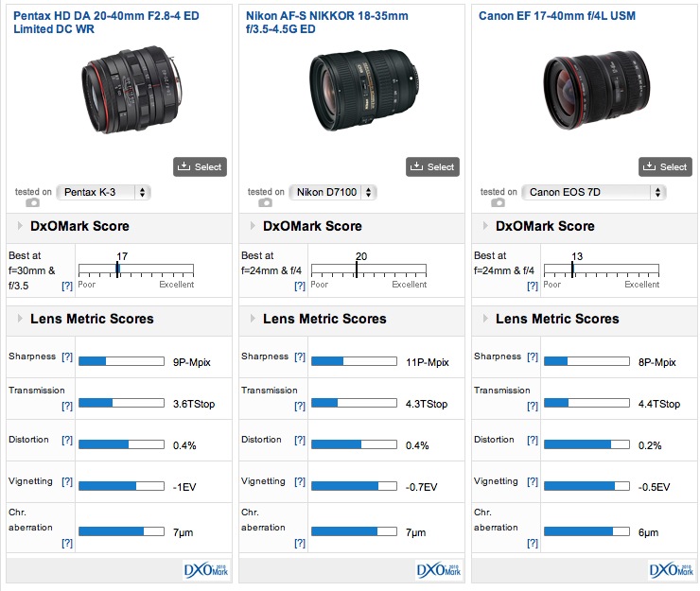Open the Pentax K-3 camera dropdown
The width and height of the screenshot is (700, 591).
click(x=103, y=192)
